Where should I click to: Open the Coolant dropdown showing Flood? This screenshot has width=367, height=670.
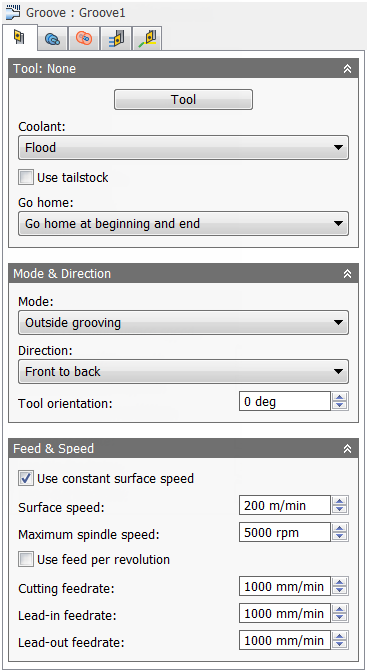(x=184, y=148)
